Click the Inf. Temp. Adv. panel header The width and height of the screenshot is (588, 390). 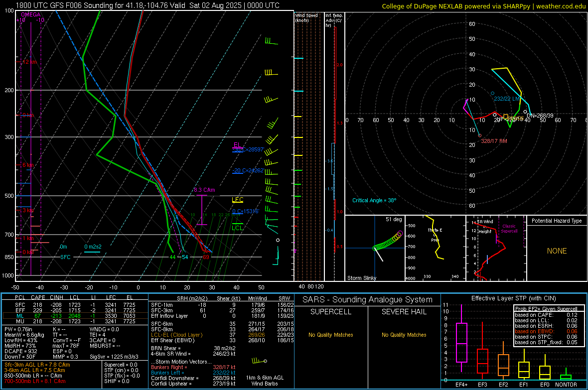point(334,20)
